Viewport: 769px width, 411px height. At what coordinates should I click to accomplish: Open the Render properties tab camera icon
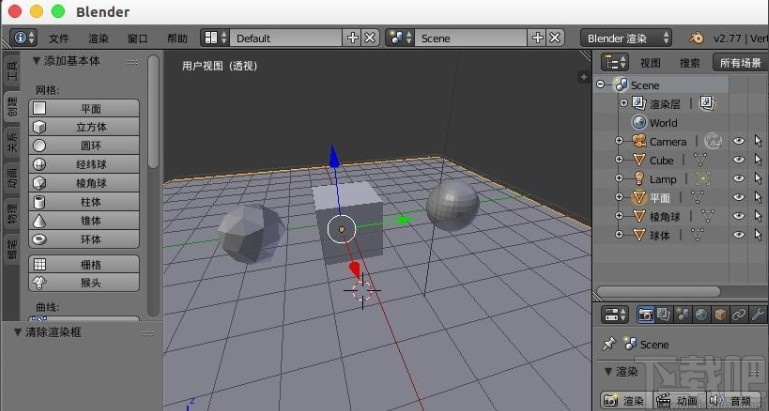pos(646,315)
